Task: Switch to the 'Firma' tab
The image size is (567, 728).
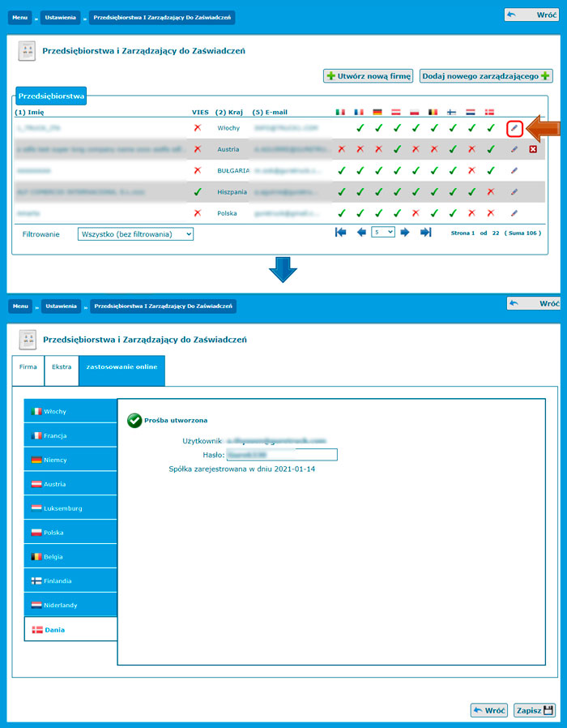Action: click(x=28, y=370)
